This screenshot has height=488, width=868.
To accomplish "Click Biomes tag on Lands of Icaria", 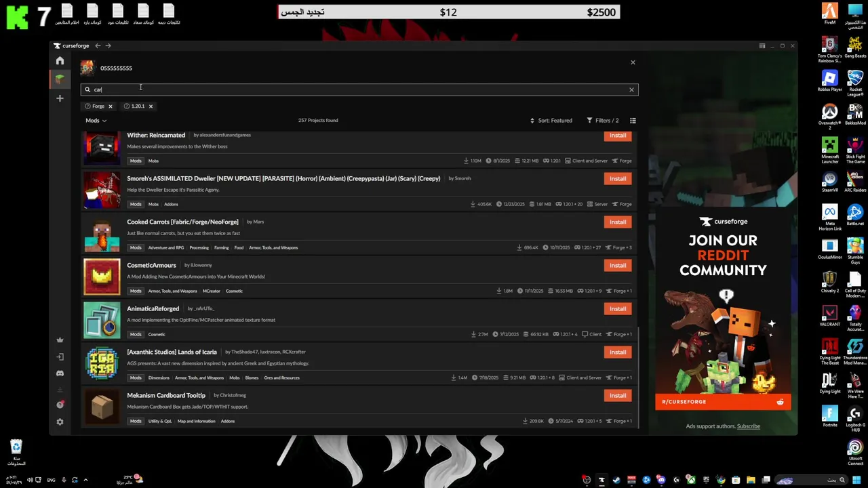I will tap(252, 378).
